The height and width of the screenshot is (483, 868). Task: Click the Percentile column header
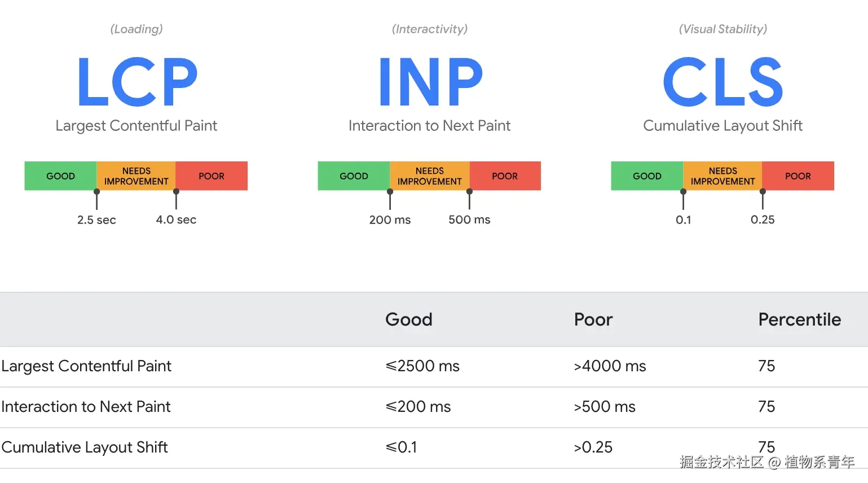[x=799, y=319]
